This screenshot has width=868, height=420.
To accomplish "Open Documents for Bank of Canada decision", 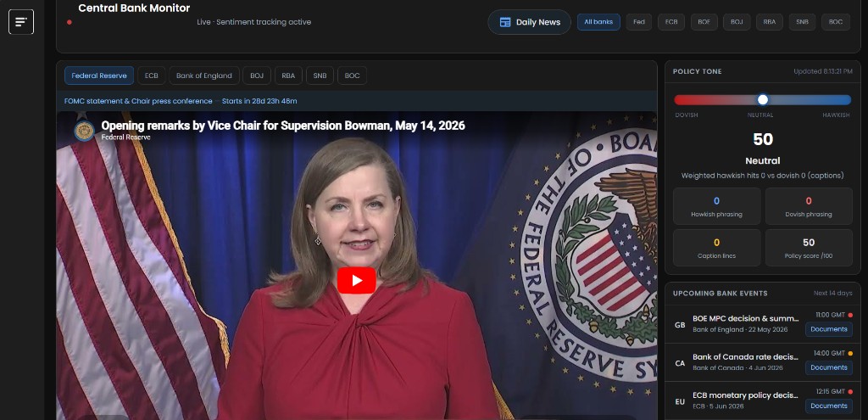I will 829,367.
